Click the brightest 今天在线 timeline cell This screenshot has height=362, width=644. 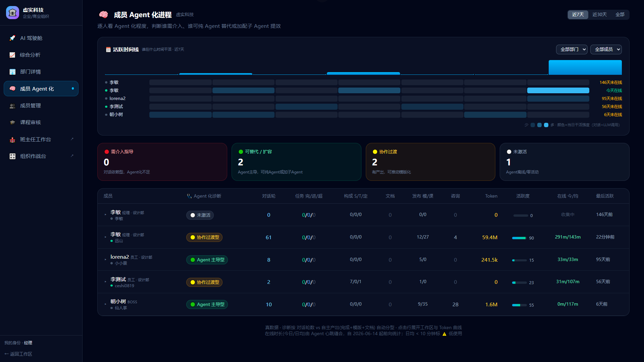coord(558,90)
